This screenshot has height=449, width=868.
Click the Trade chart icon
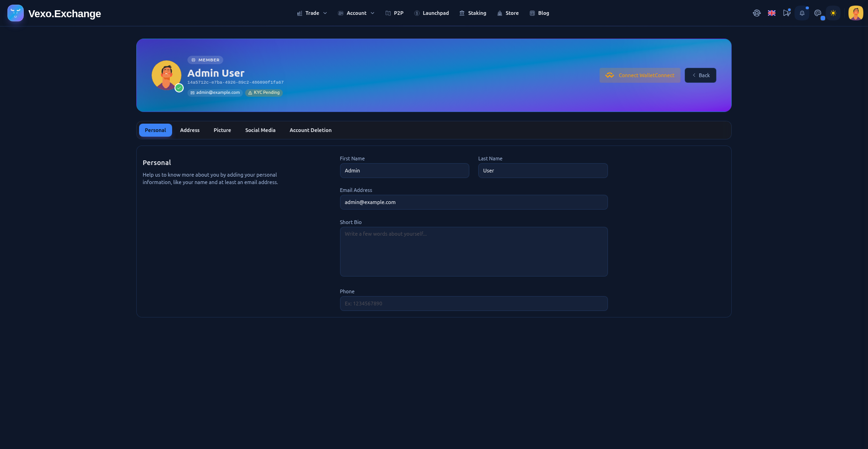300,13
